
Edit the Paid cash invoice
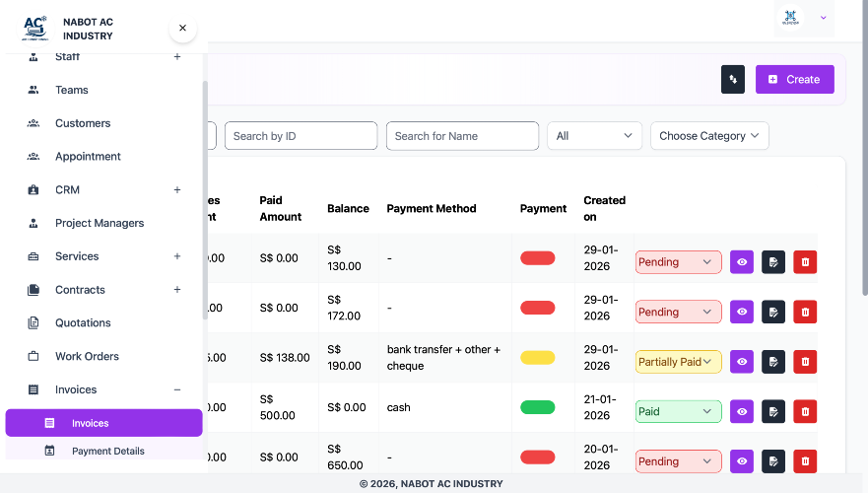pyautogui.click(x=773, y=411)
